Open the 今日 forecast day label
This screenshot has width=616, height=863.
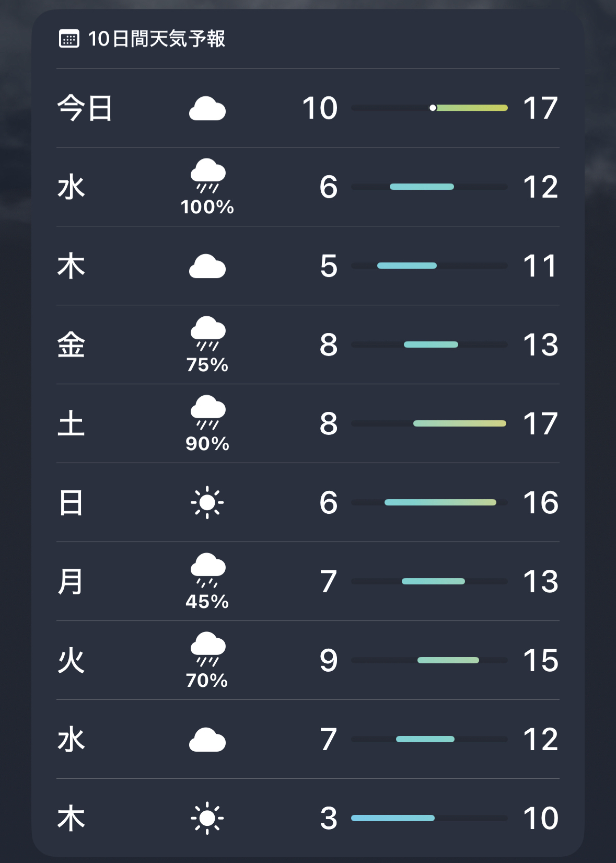(85, 108)
